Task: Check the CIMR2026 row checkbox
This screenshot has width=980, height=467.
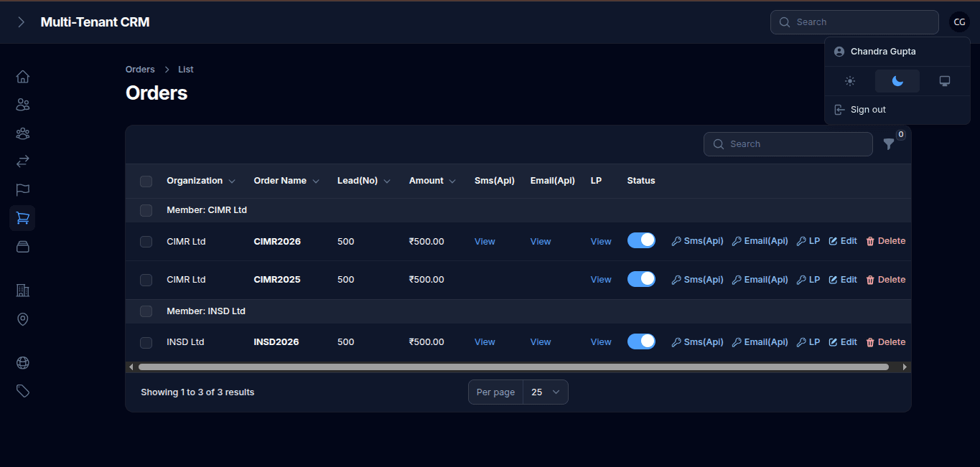Action: 146,242
